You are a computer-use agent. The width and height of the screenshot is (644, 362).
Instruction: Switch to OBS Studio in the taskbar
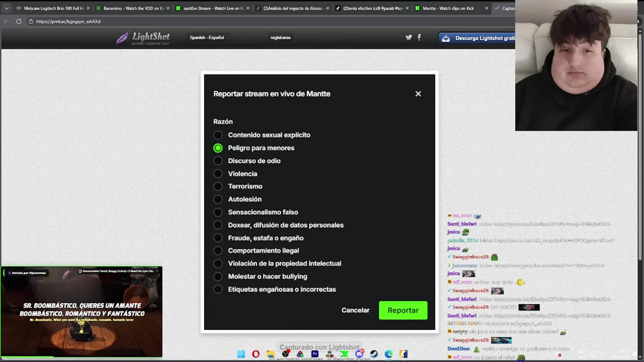click(x=285, y=354)
